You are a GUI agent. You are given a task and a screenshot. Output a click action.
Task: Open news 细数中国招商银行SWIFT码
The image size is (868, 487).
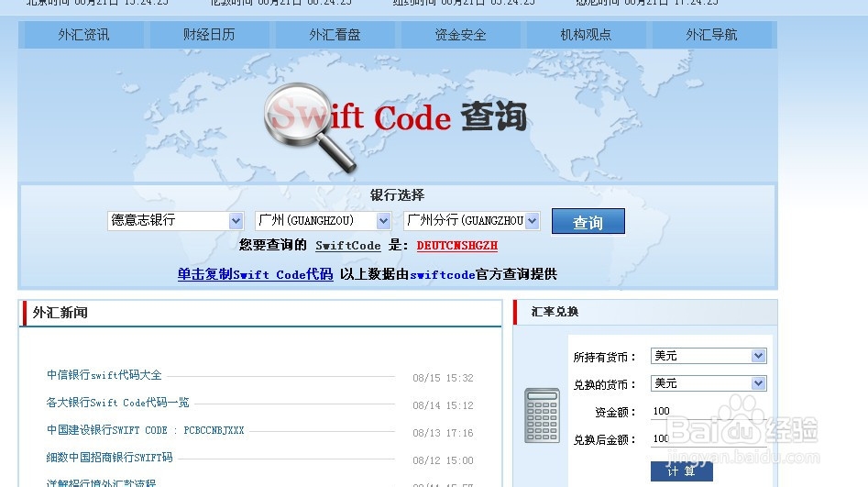point(110,457)
